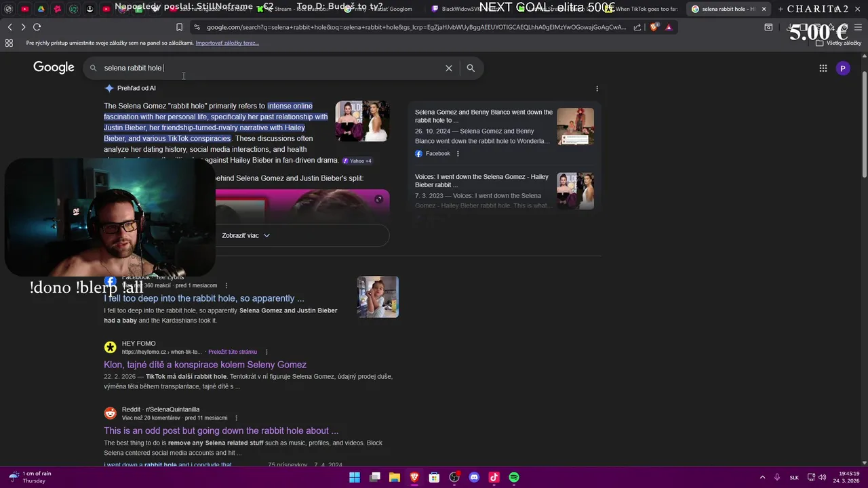The image size is (868, 488).
Task: Click 'i went down a rabbit hole' sublink
Action: (167, 465)
